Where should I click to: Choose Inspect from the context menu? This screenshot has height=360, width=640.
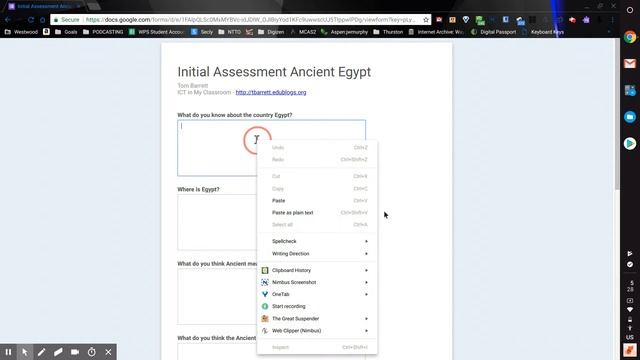coord(317,347)
